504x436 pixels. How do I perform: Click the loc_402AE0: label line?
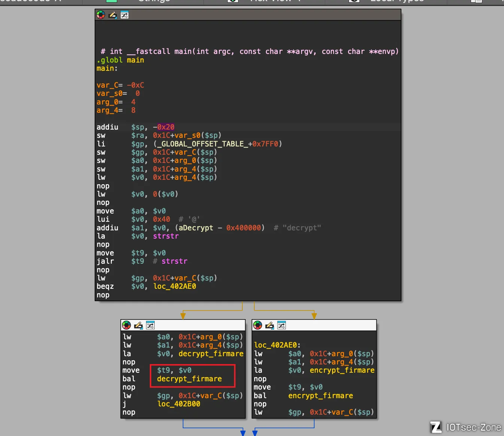(x=277, y=345)
